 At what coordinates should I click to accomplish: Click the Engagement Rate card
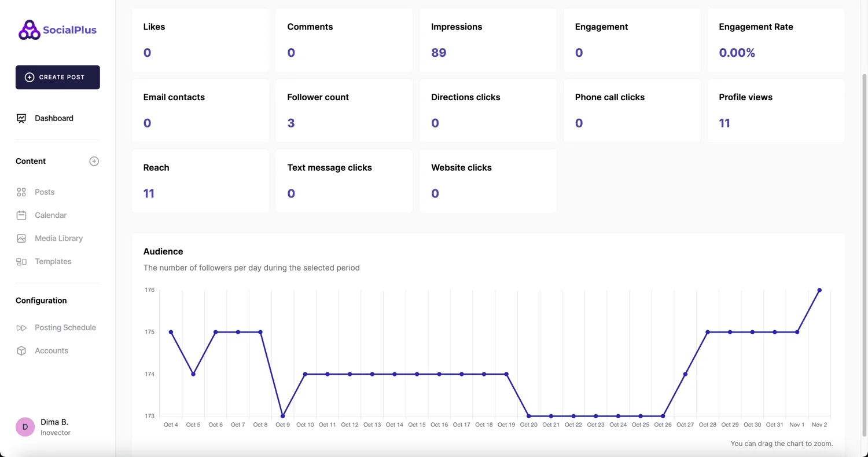pos(775,40)
